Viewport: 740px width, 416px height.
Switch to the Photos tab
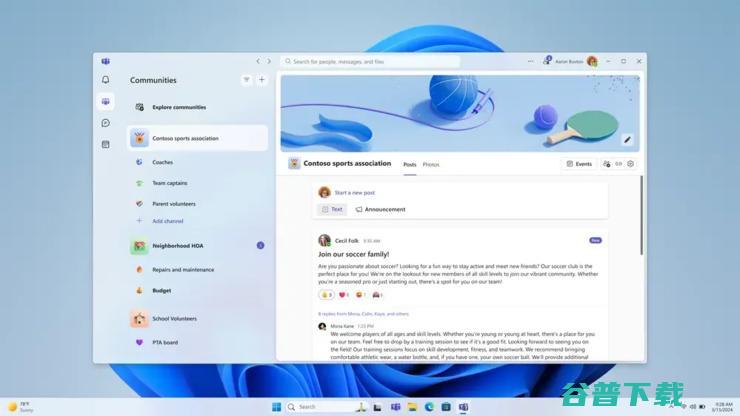[x=431, y=164]
